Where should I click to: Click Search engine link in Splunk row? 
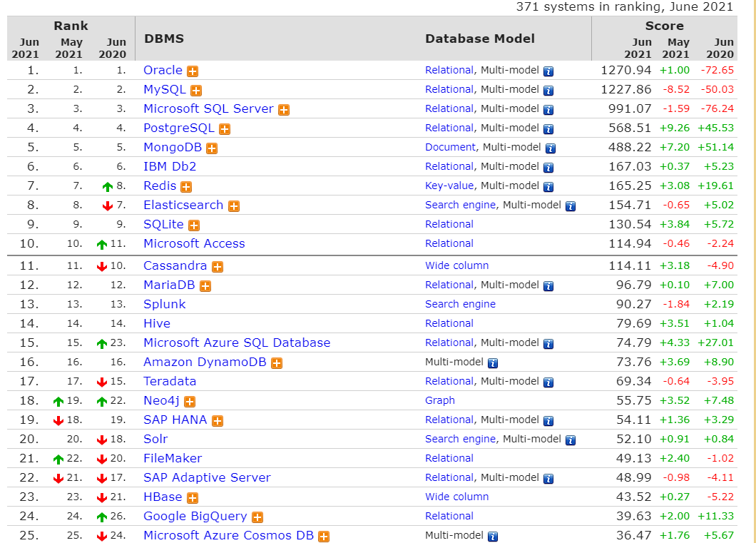(461, 304)
